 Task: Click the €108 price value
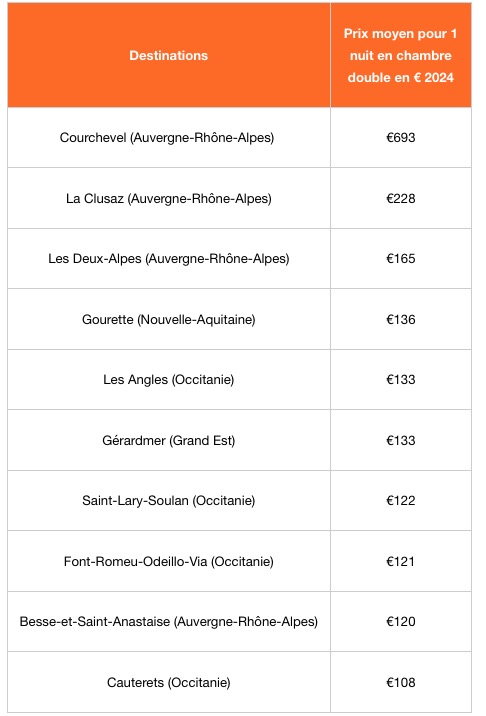click(x=401, y=682)
